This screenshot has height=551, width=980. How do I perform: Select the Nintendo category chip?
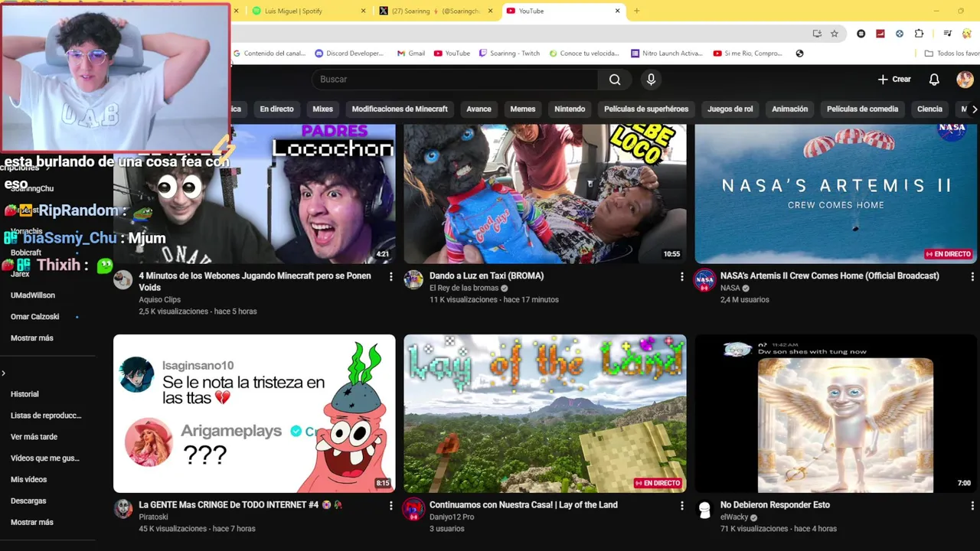(x=570, y=109)
